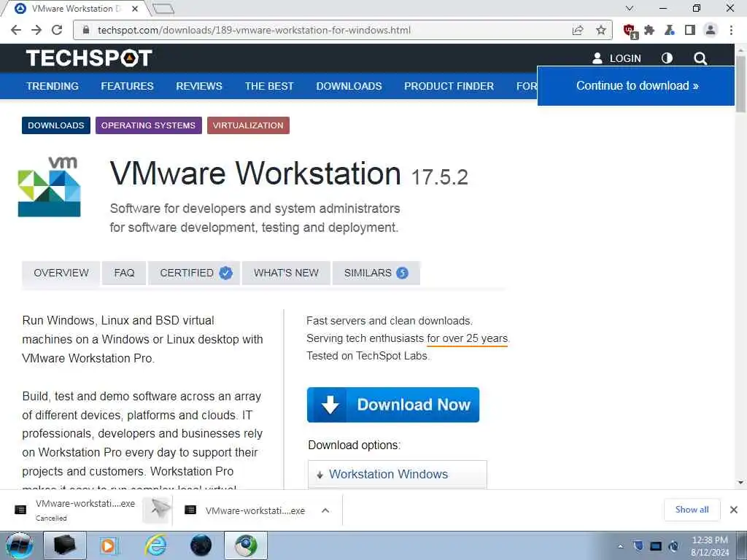Open the tab search chevron in the title bar

[630, 8]
